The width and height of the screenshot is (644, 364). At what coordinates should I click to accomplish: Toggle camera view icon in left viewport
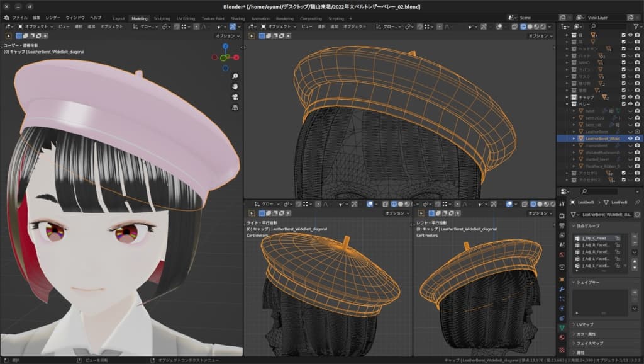(x=235, y=96)
